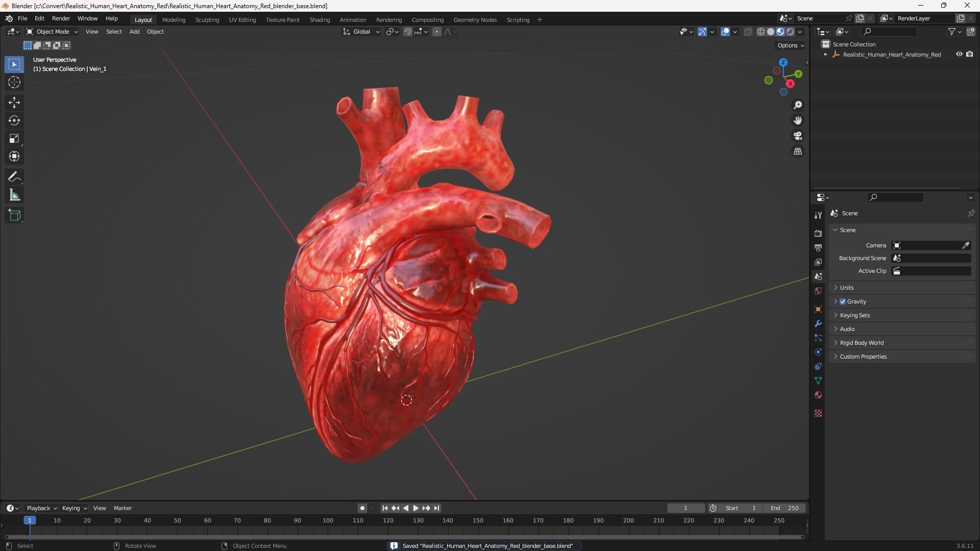
Task: Click the Move view hand icon
Action: tap(798, 120)
